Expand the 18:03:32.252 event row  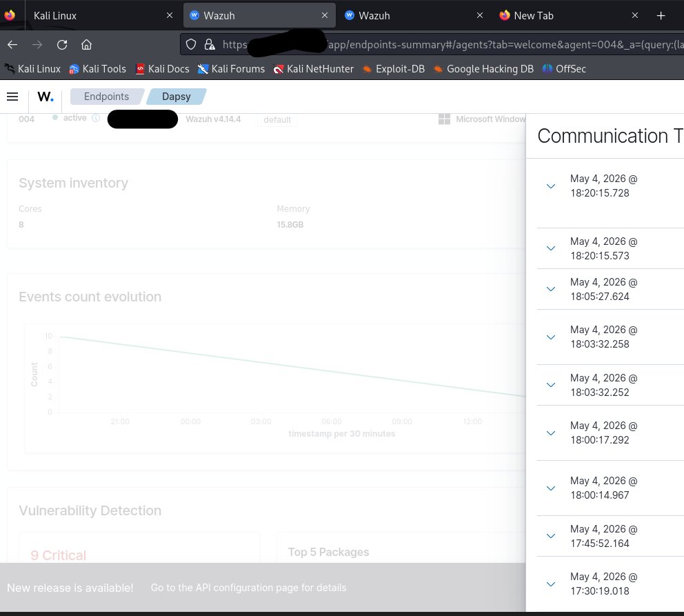[551, 385]
